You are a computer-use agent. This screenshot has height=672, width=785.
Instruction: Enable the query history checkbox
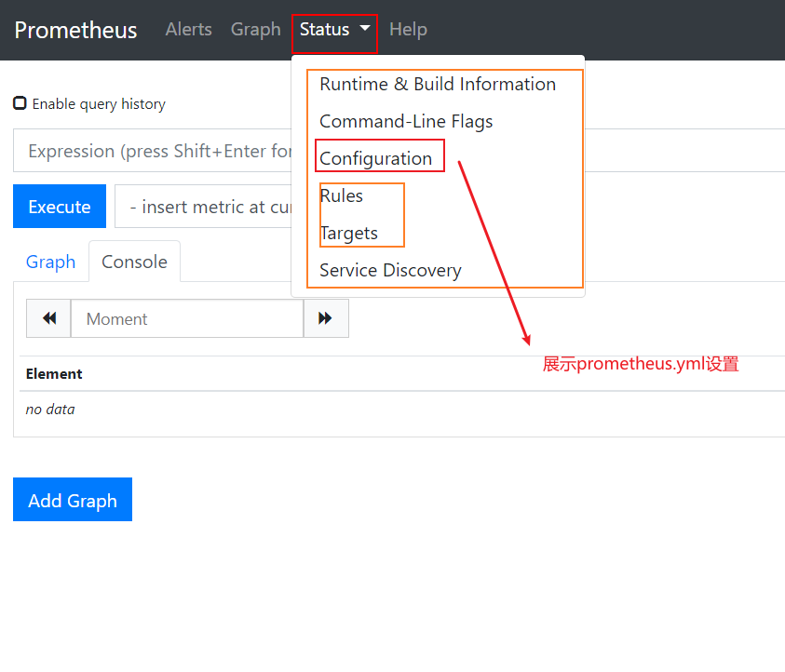click(20, 103)
